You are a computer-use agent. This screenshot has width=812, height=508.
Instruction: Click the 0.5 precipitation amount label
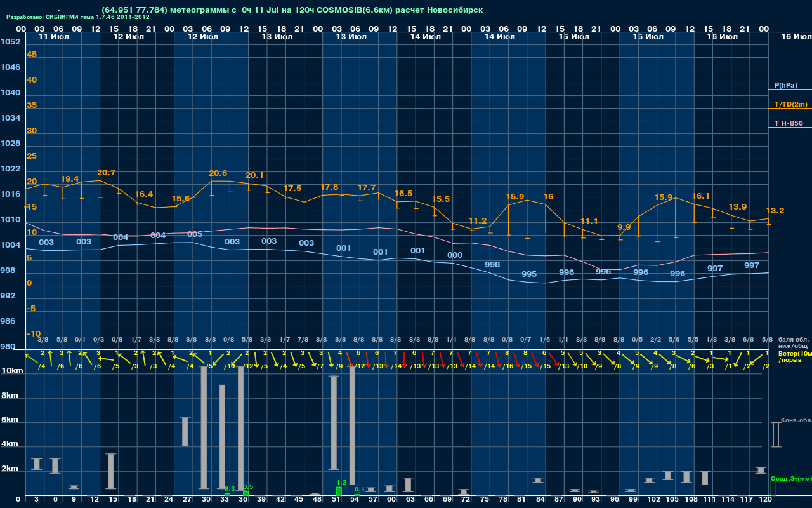point(248,487)
